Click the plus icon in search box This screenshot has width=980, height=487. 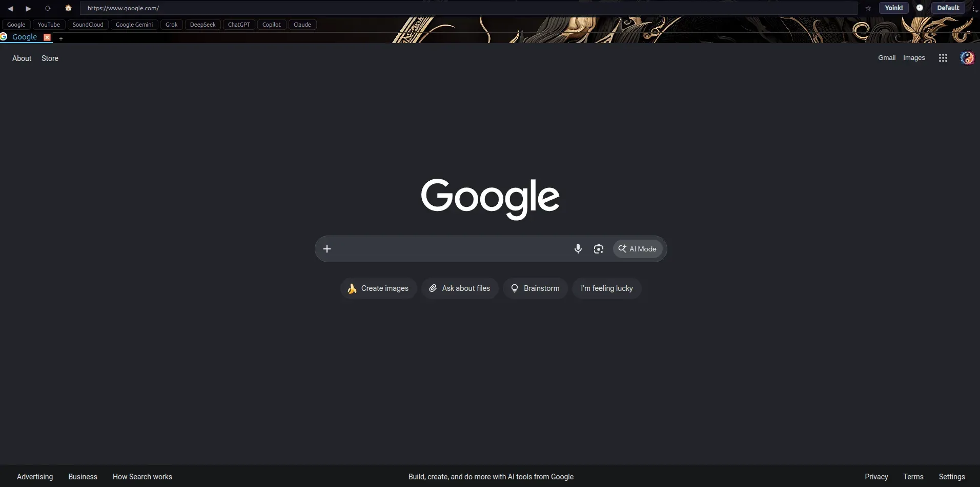coord(327,249)
